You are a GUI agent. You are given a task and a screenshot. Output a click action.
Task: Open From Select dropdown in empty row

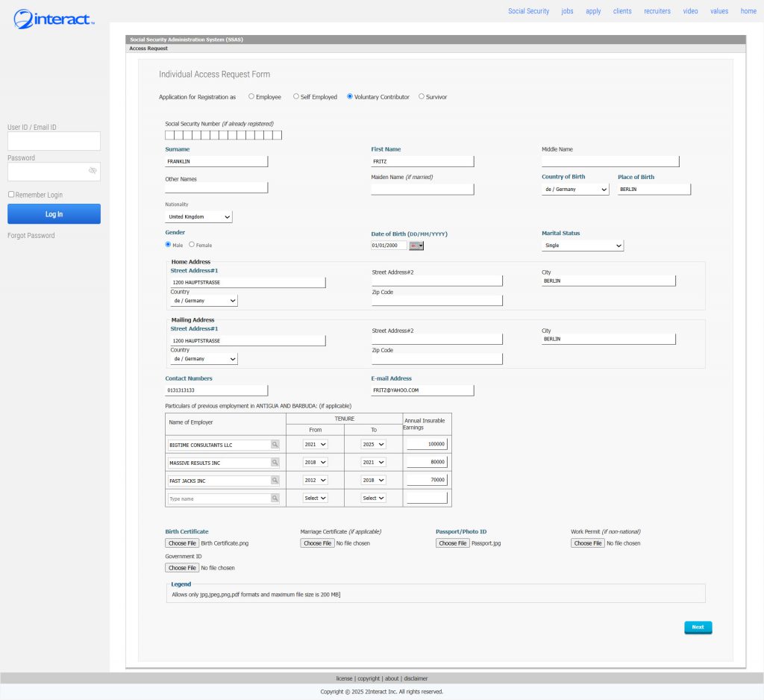pos(316,499)
